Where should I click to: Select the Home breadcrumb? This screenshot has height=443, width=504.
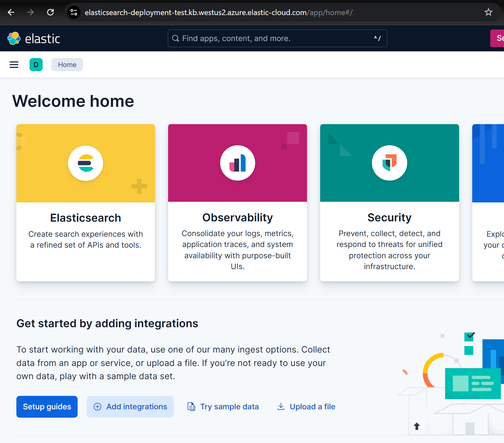[x=67, y=65]
